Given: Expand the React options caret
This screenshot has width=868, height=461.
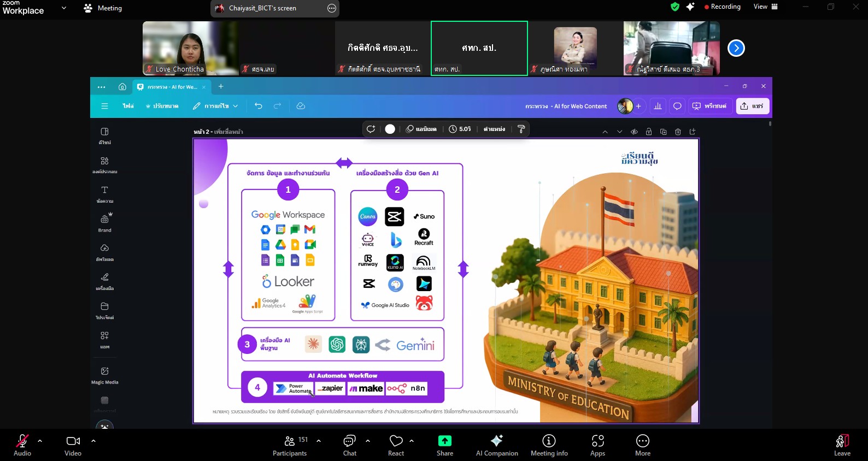Looking at the screenshot, I should (x=412, y=441).
